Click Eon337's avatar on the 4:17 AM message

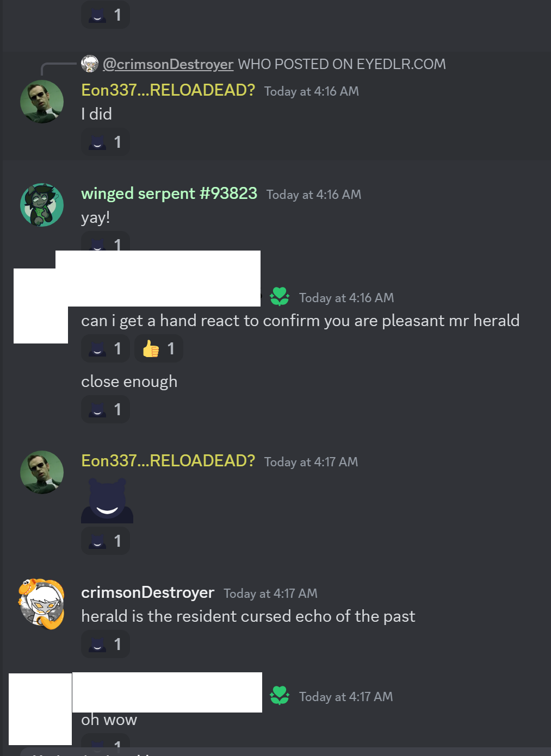[42, 472]
